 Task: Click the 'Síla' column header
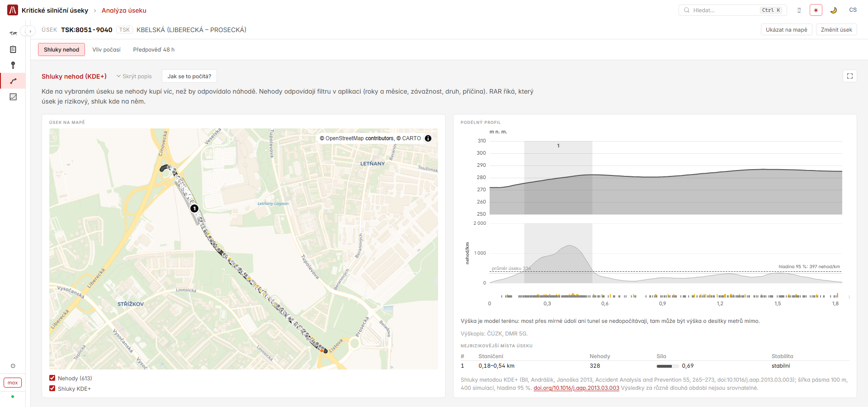coord(661,356)
